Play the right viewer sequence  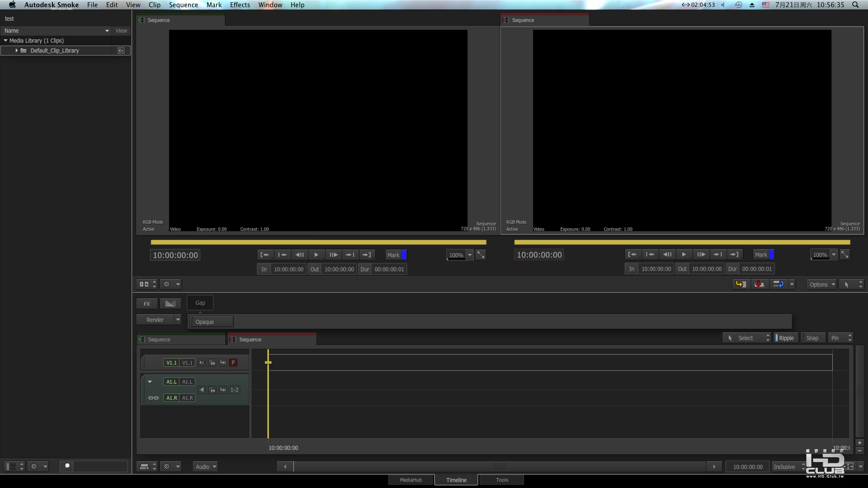click(684, 254)
